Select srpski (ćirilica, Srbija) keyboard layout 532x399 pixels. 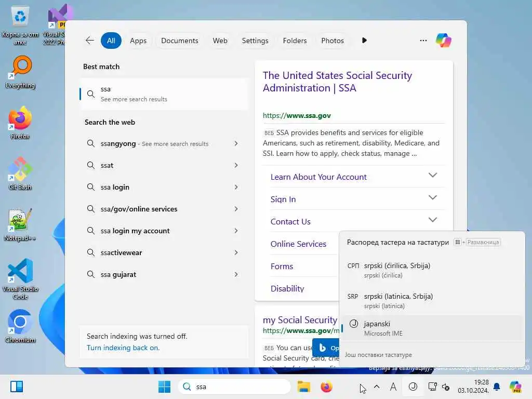point(432,270)
